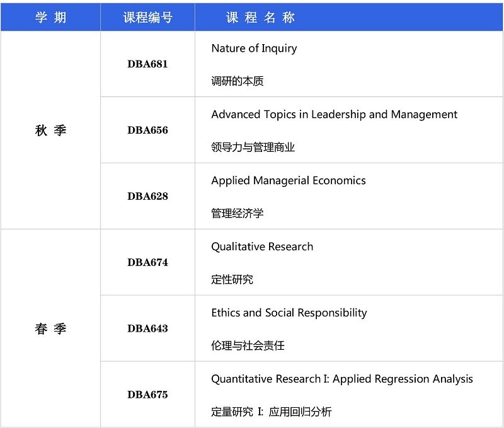The width and height of the screenshot is (504, 428).
Task: Click the 课程编号 column header
Action: [x=148, y=18]
